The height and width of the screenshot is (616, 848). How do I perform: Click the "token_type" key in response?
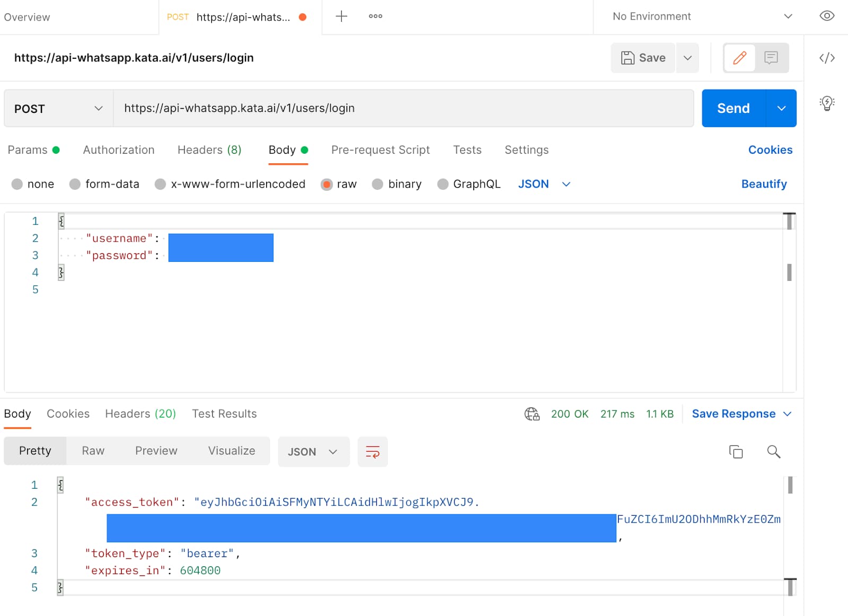tap(125, 553)
